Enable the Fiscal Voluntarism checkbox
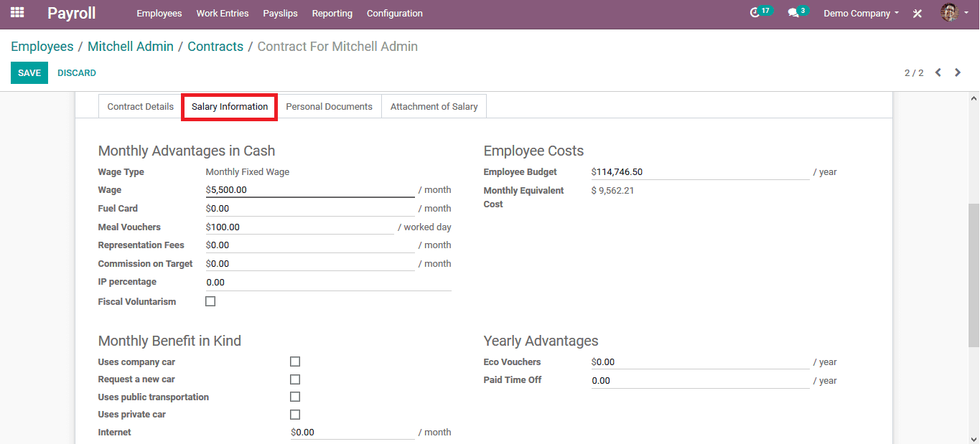The width and height of the screenshot is (980, 444). click(210, 301)
